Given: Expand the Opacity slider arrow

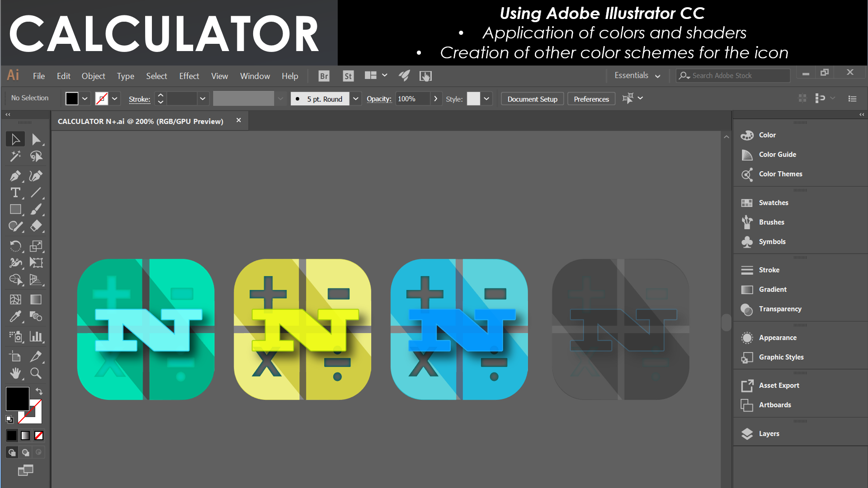Looking at the screenshot, I should (x=435, y=99).
